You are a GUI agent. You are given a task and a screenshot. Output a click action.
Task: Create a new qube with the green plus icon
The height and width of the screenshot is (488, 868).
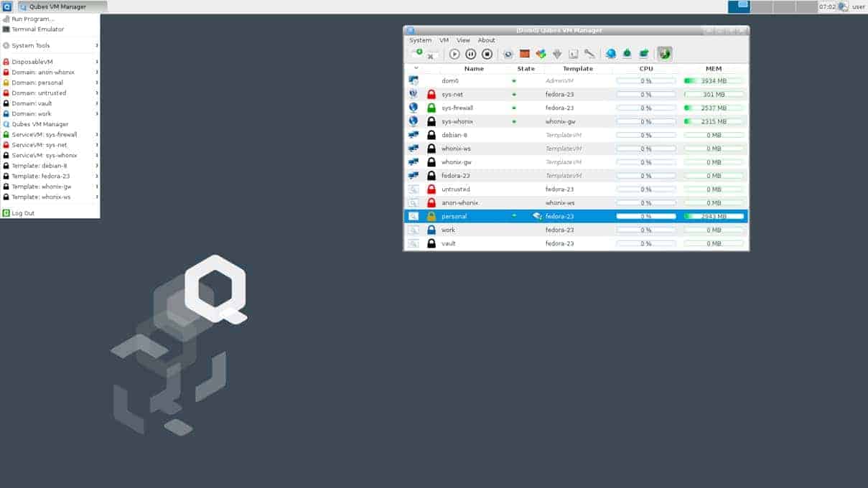(418, 52)
